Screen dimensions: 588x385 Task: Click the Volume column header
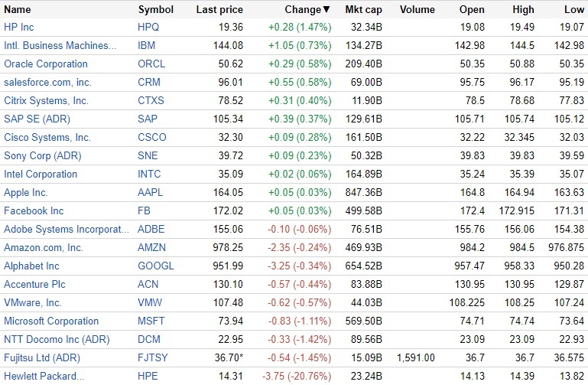point(416,10)
